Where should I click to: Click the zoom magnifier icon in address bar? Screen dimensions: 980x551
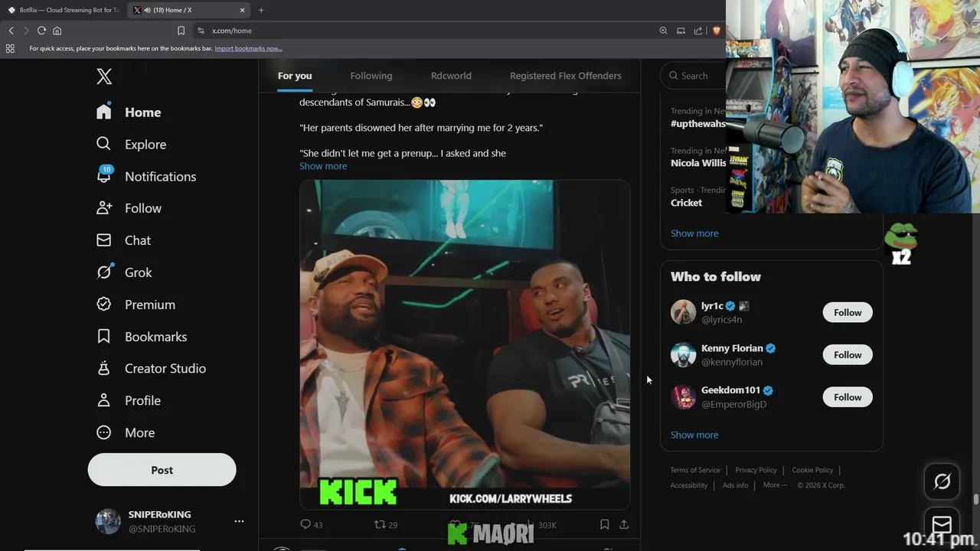tap(663, 31)
